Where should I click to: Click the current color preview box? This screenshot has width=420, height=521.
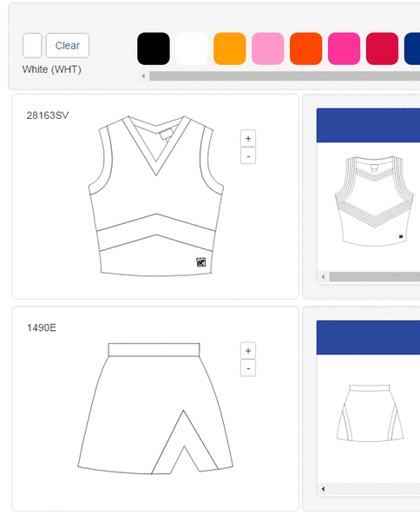tap(32, 45)
